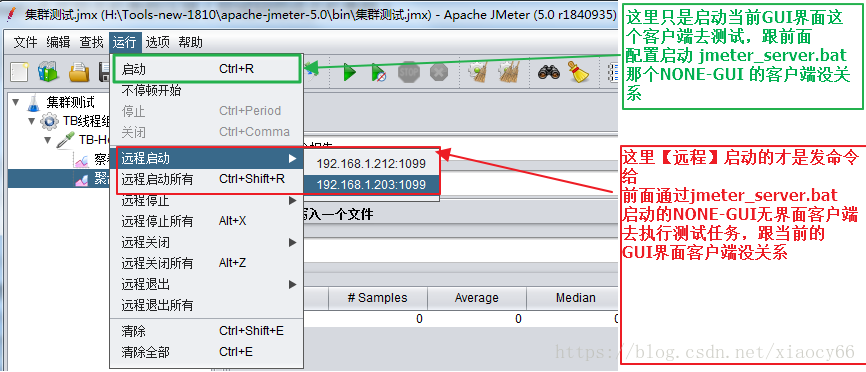Select the 集群测试 test plan node

tap(70, 102)
